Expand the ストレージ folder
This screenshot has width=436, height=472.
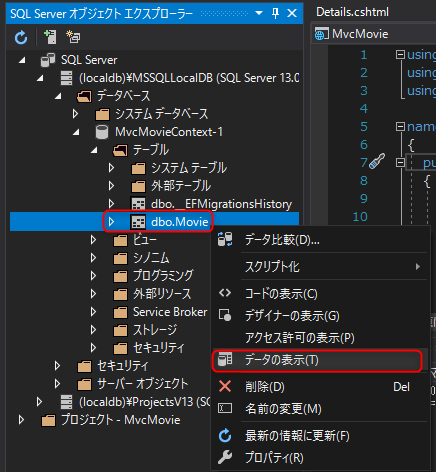[x=93, y=330]
